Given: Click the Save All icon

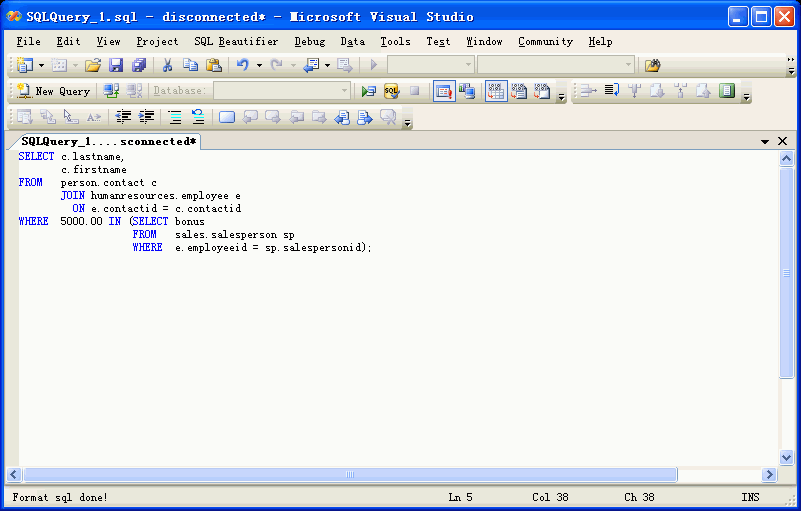Looking at the screenshot, I should (x=139, y=65).
